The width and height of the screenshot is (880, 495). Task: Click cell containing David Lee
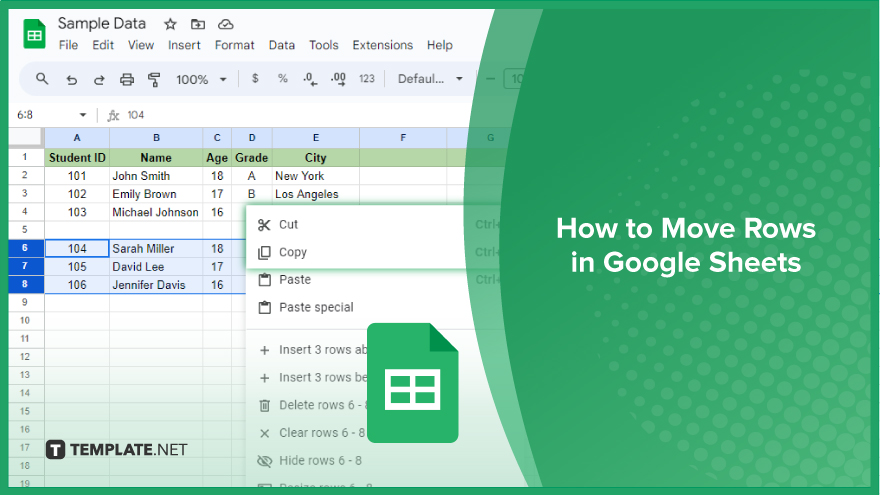click(x=156, y=267)
